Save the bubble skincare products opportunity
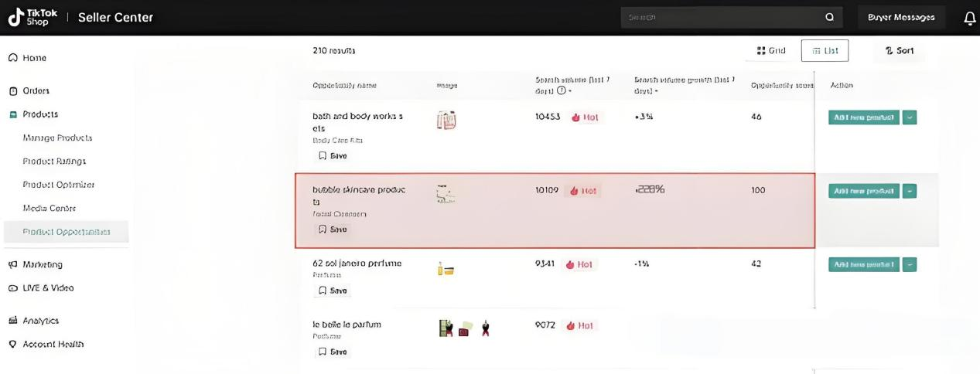980x374 pixels. pos(333,229)
